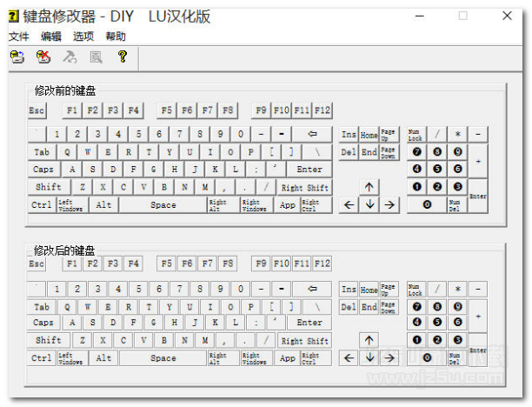Screen dimensions: 532x407
Task: Click up arrow key in 修改前的键盘
Action: 369,187
